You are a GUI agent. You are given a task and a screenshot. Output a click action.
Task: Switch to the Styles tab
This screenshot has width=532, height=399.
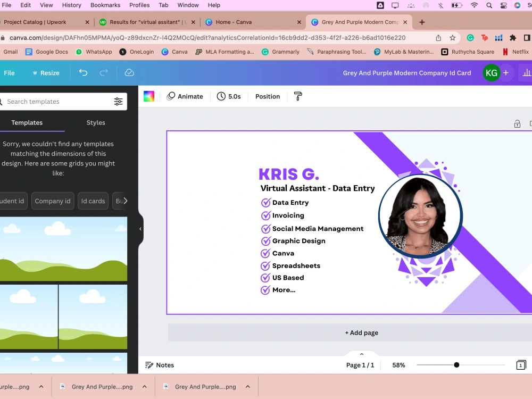point(96,122)
